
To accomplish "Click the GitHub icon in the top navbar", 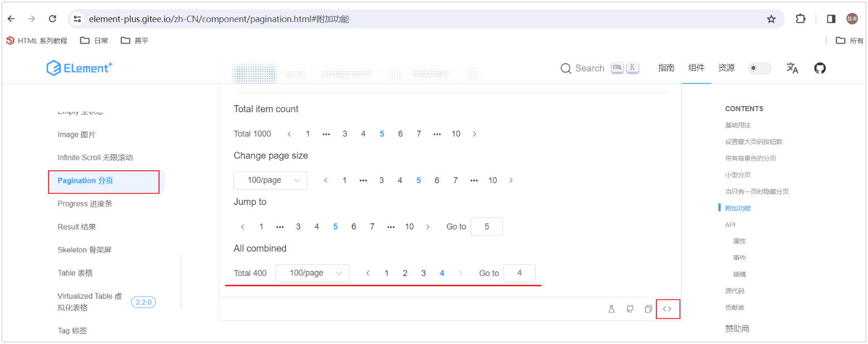I will [819, 68].
